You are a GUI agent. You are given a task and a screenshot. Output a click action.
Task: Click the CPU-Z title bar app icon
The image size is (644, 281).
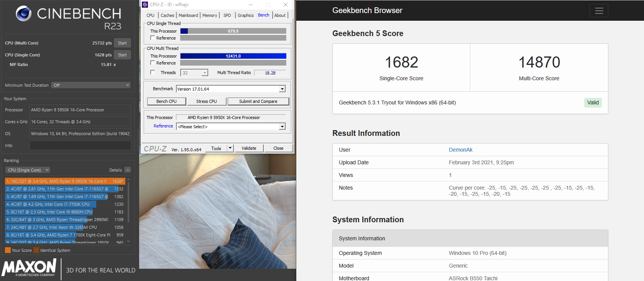coord(145,5)
